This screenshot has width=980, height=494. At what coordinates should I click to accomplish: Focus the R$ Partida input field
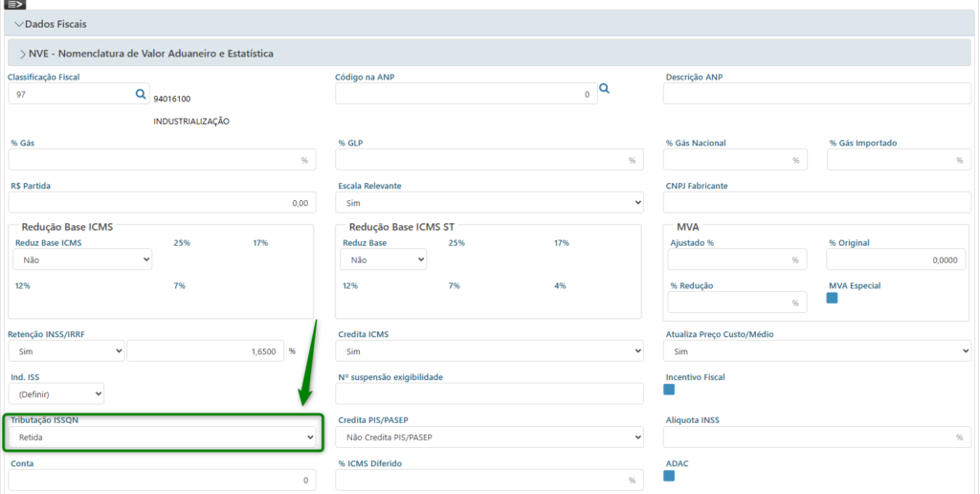click(x=162, y=203)
